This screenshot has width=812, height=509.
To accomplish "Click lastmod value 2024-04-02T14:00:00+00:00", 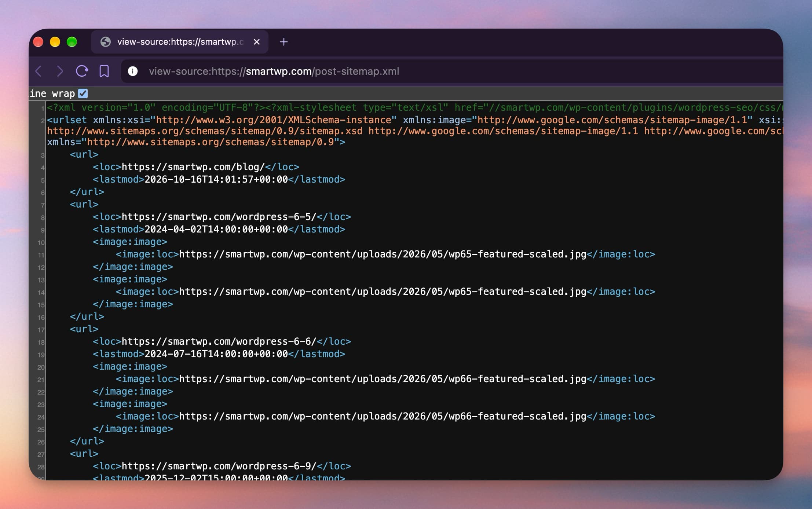I will [x=216, y=229].
